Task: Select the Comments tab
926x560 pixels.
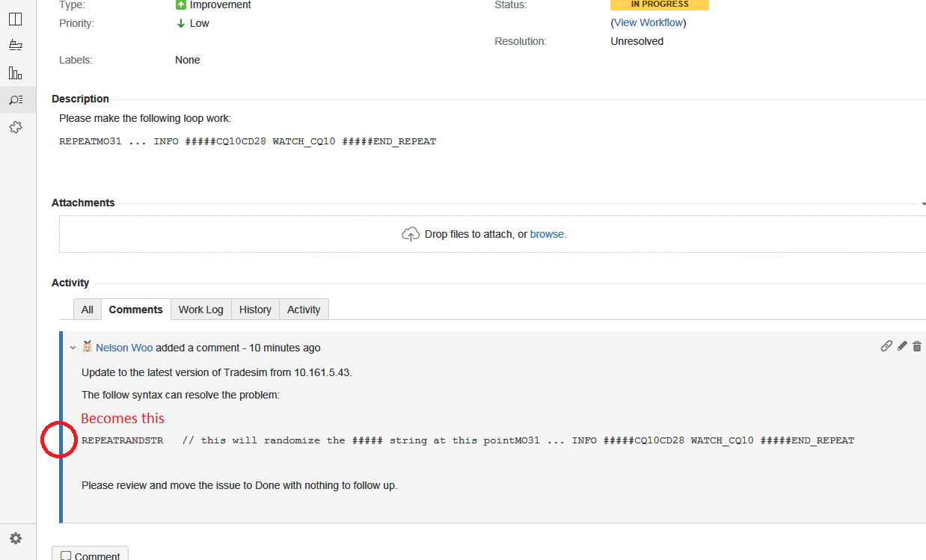Action: (135, 310)
